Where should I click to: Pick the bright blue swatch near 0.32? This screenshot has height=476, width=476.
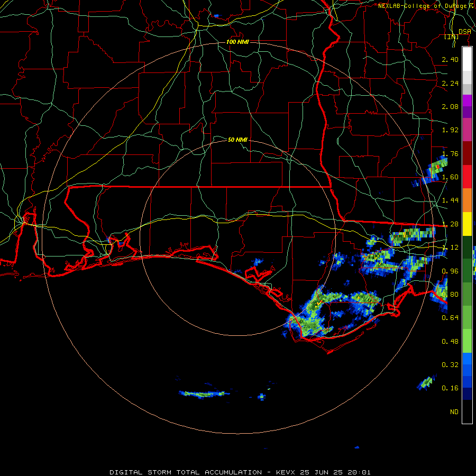coord(467,359)
